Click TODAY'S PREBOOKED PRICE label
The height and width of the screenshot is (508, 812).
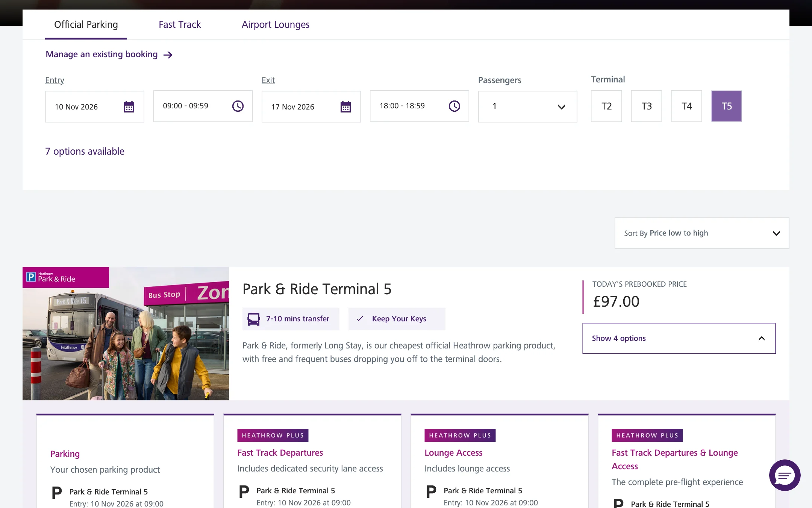639,284
